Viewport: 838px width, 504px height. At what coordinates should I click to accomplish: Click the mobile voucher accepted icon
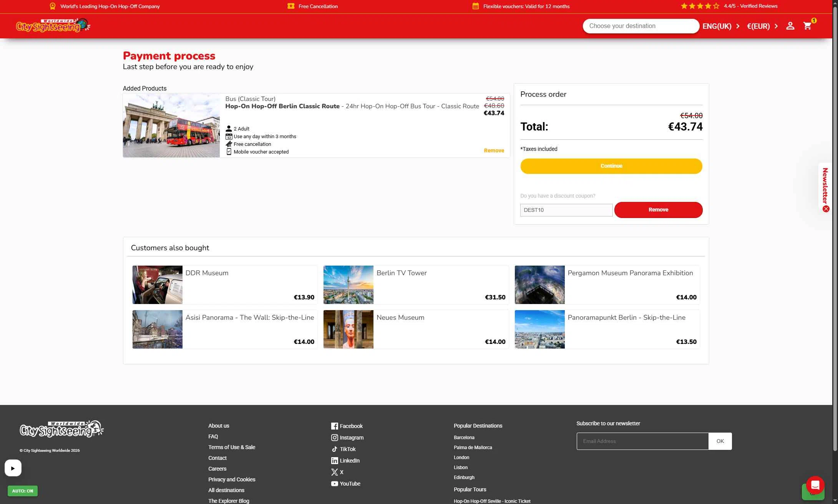click(x=229, y=152)
